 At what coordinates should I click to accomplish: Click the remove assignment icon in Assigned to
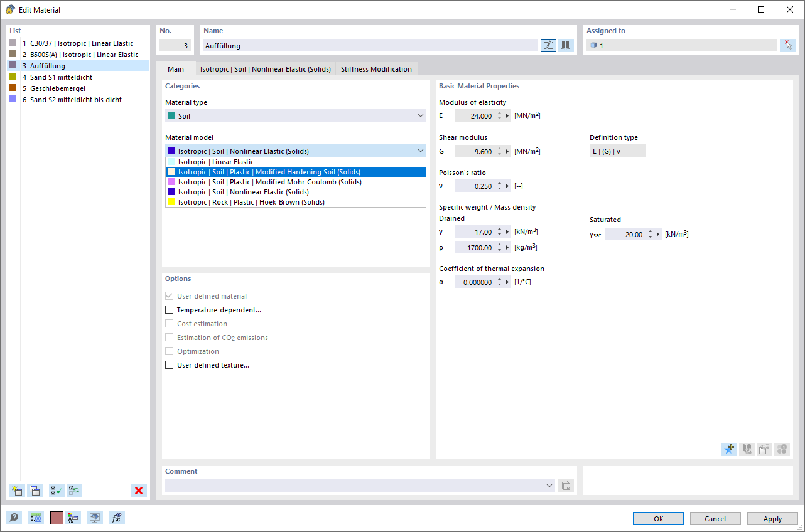coord(787,45)
